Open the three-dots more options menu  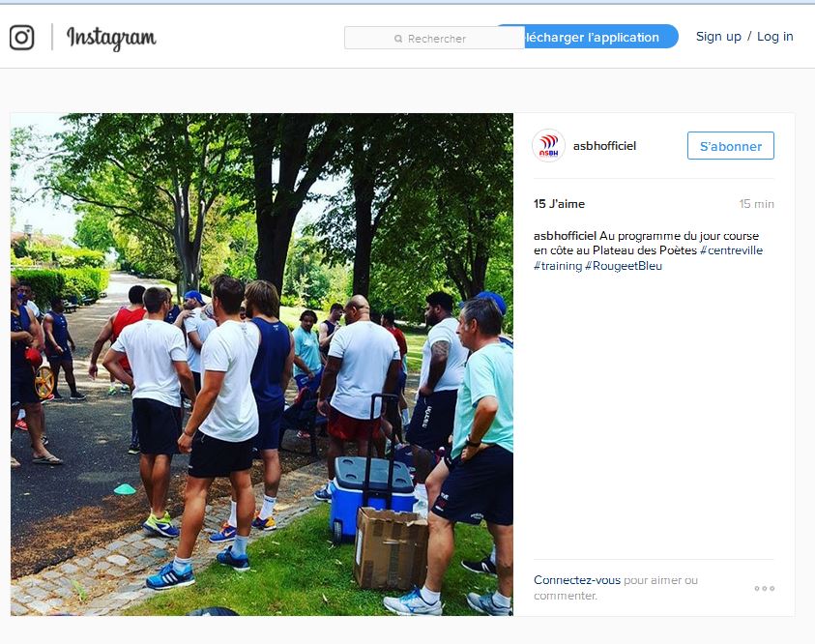pos(764,588)
